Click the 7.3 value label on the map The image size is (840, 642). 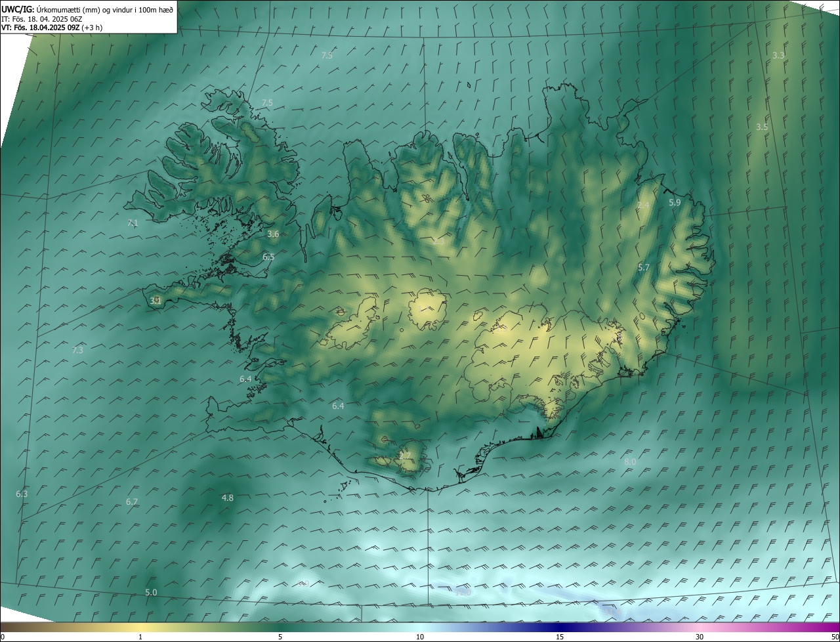pos(77,351)
